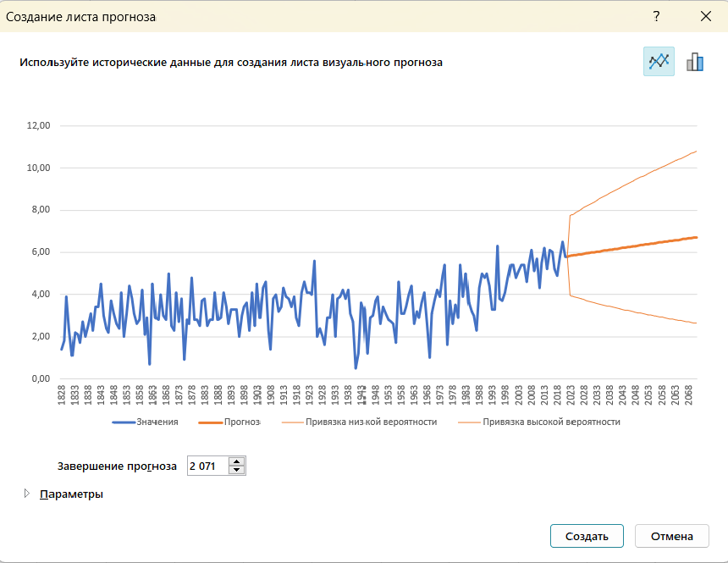The height and width of the screenshot is (563, 728).
Task: Click the blue Значения legend line swatch
Action: [x=124, y=422]
